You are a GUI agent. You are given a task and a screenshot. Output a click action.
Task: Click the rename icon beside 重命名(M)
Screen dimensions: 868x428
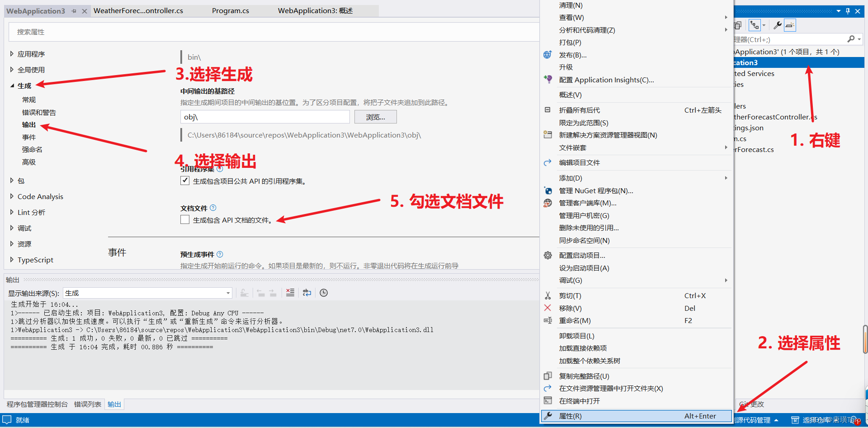pos(547,320)
